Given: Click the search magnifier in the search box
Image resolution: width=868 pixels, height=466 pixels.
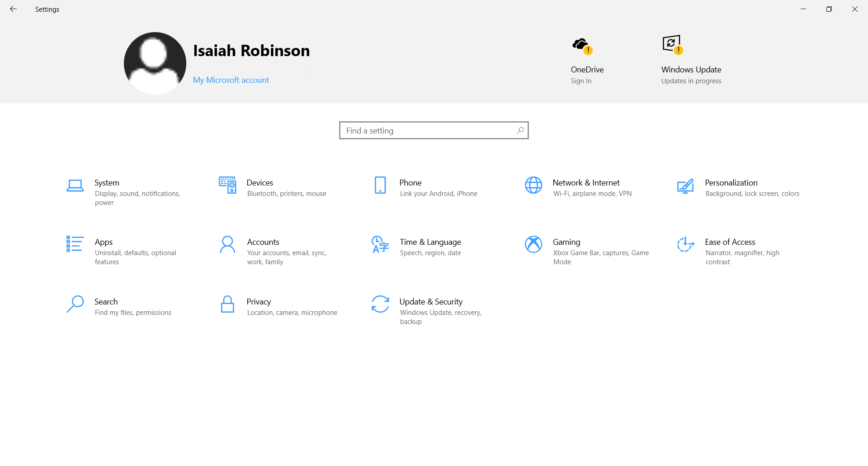Looking at the screenshot, I should (520, 130).
